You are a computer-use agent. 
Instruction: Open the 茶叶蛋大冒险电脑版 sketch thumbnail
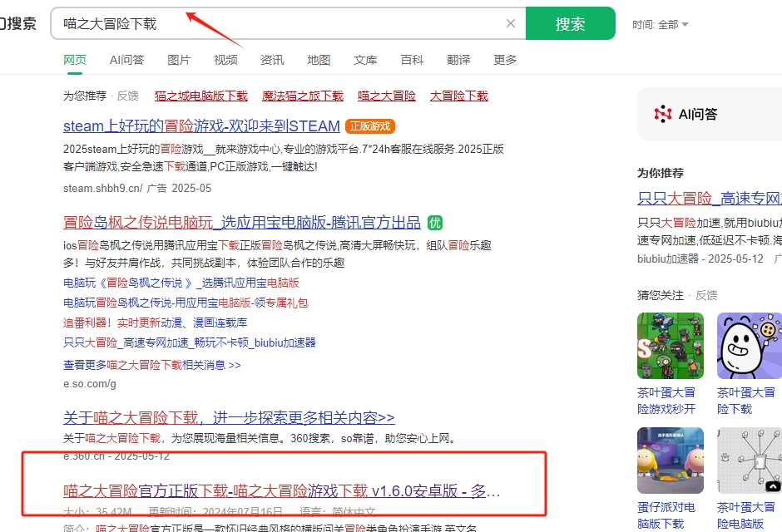749,461
